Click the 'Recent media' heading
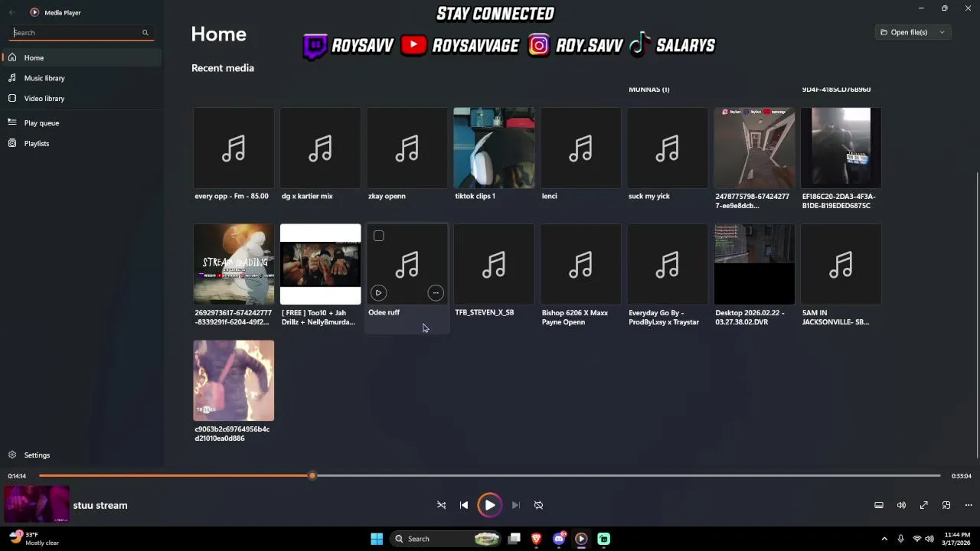This screenshot has width=980, height=551. (x=223, y=68)
